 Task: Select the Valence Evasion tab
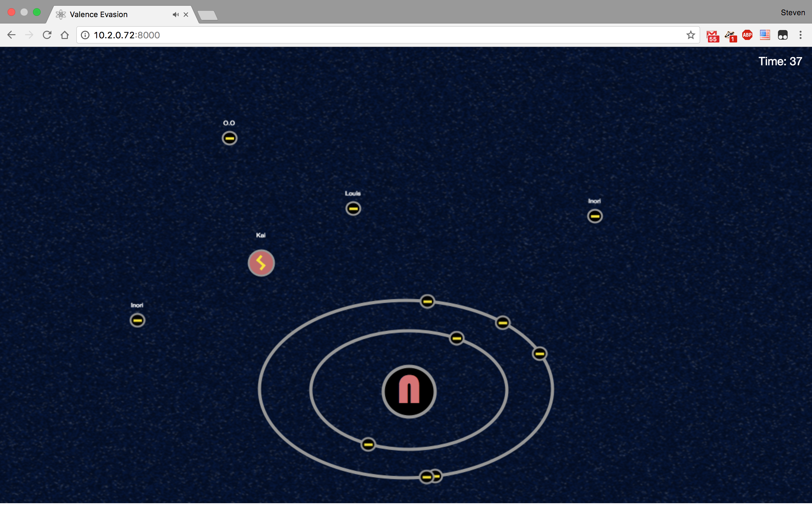pos(111,15)
